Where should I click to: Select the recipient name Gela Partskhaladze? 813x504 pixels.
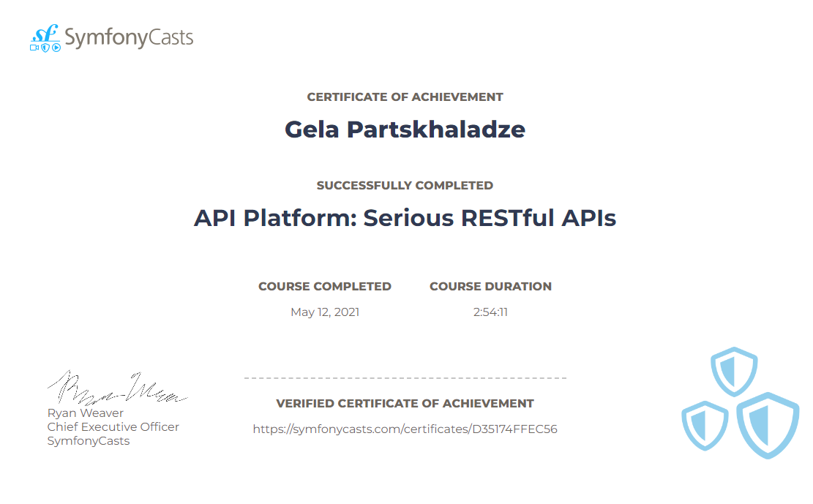click(405, 129)
